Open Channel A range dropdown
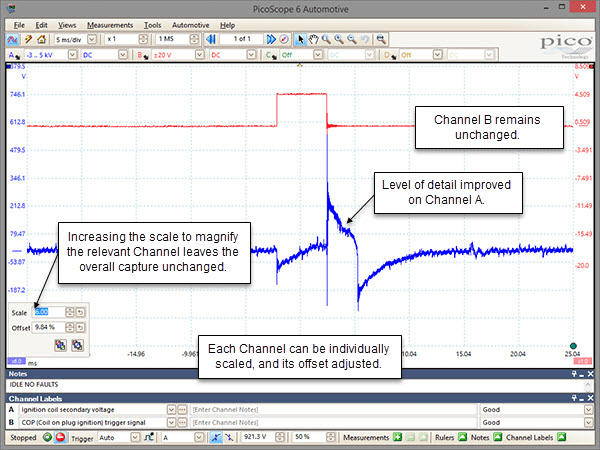 (73, 55)
